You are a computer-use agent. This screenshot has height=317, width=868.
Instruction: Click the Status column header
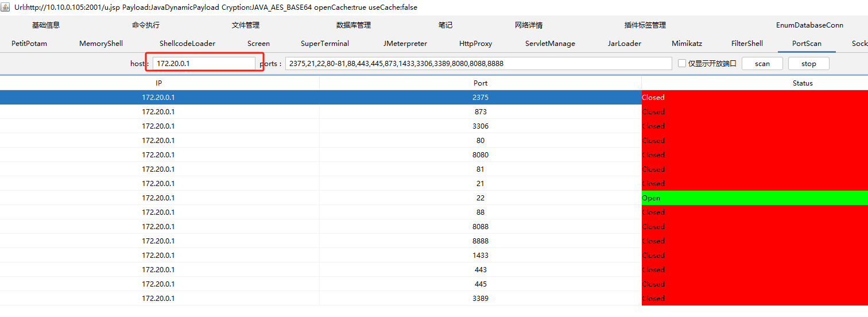point(803,83)
